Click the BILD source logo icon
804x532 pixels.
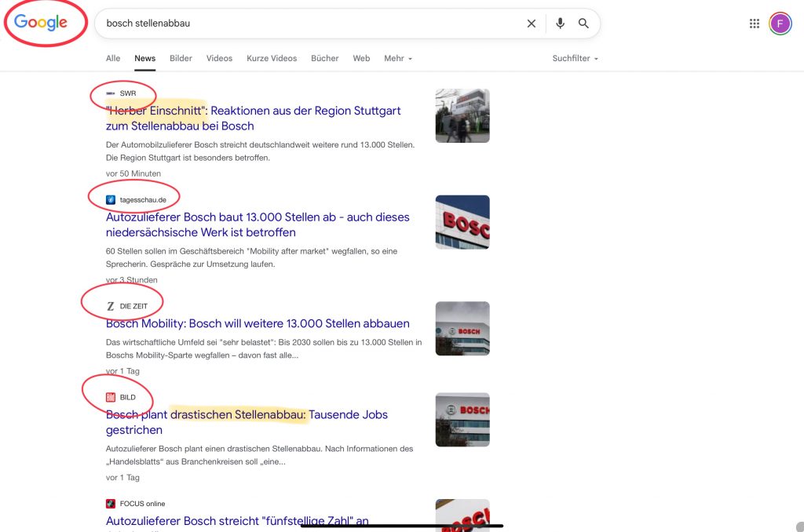tap(111, 397)
